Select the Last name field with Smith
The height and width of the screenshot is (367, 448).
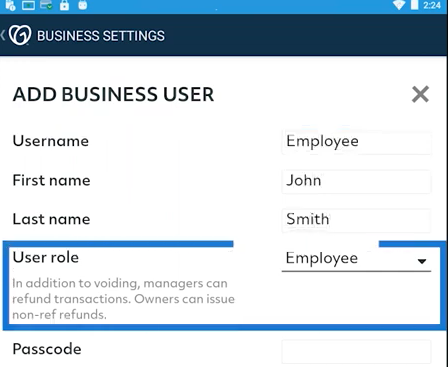356,220
